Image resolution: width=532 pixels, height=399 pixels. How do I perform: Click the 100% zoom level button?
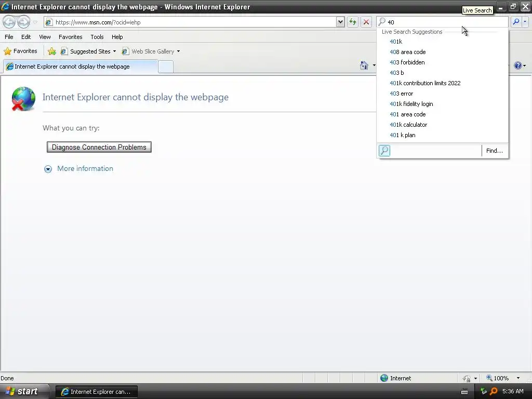click(497, 378)
